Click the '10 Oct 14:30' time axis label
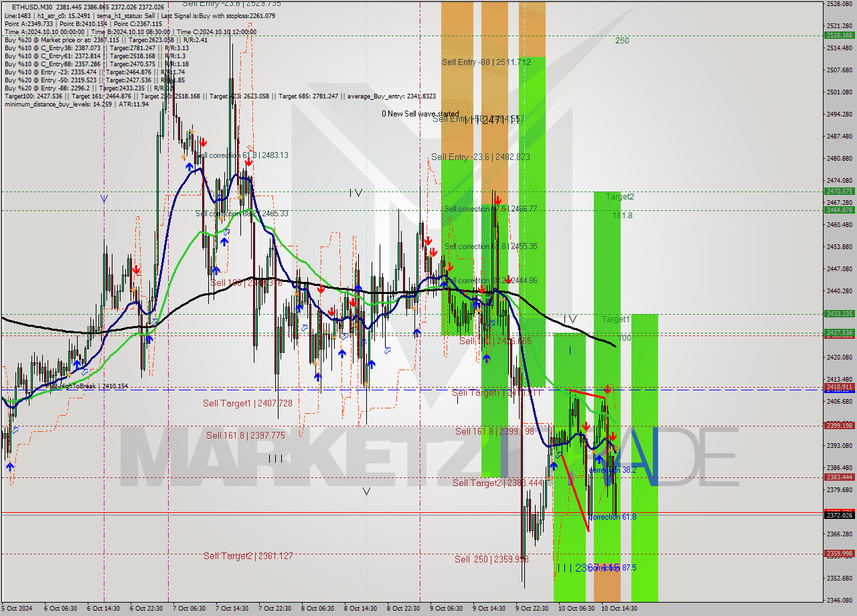857x616 pixels. pyautogui.click(x=619, y=609)
